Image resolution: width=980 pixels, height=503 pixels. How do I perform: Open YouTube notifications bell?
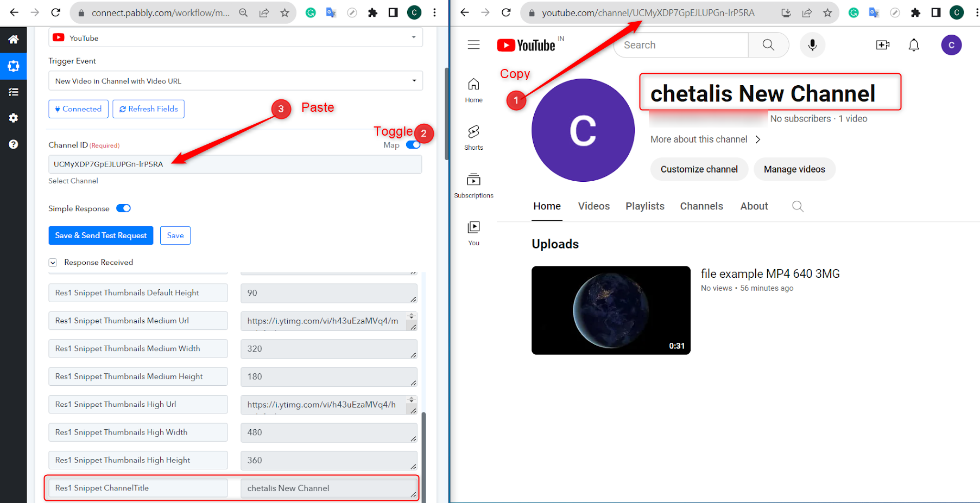[914, 45]
